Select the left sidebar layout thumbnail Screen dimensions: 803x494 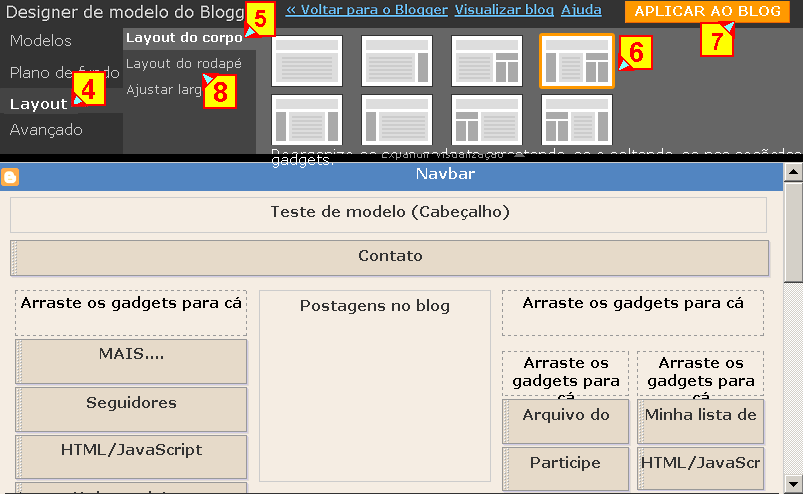tap(397, 120)
